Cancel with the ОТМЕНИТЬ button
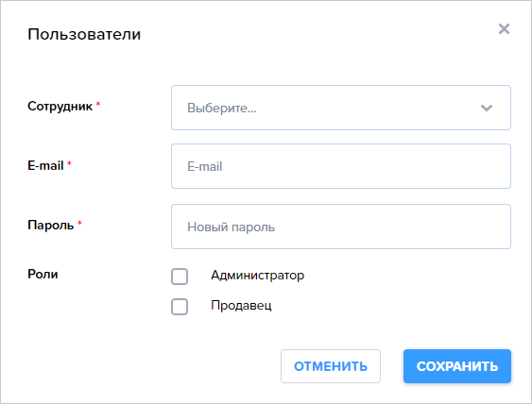532x404 pixels. [x=331, y=366]
